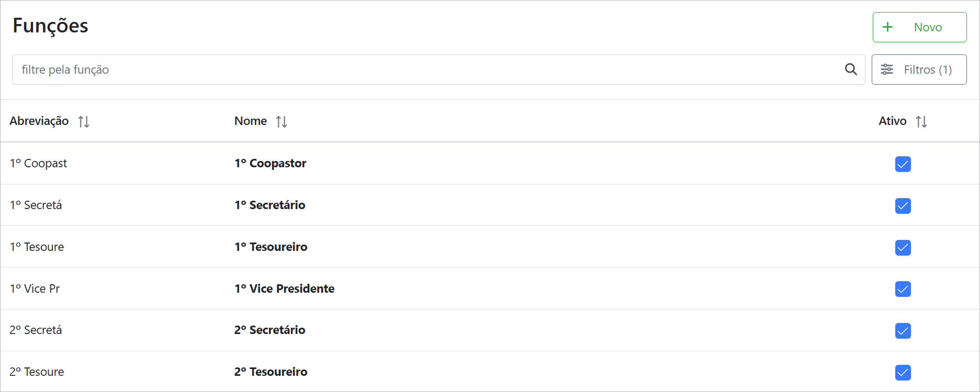Sort by Abreviação column arrows
This screenshot has width=980, height=392.
(84, 122)
